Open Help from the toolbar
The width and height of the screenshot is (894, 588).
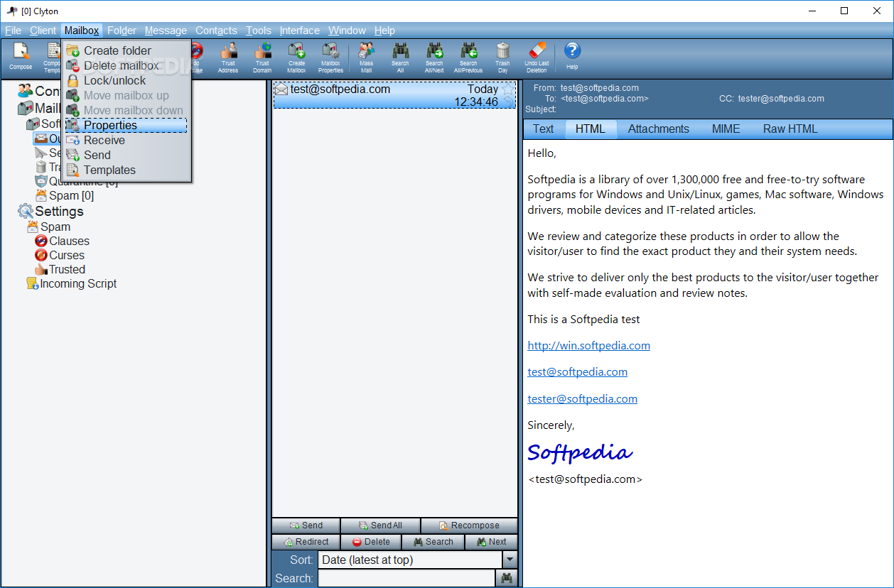[572, 56]
